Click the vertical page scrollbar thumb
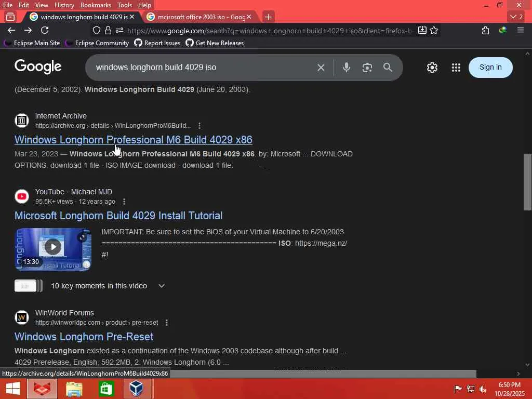Image resolution: width=532 pixels, height=399 pixels. pyautogui.click(x=527, y=182)
